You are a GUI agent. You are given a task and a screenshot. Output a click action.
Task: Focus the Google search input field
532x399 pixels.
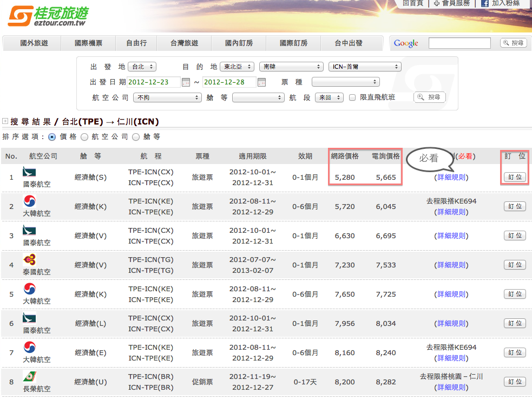pos(459,43)
